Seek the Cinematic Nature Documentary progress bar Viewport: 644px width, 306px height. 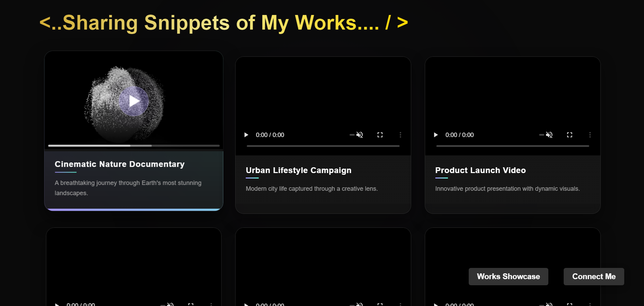pyautogui.click(x=134, y=146)
